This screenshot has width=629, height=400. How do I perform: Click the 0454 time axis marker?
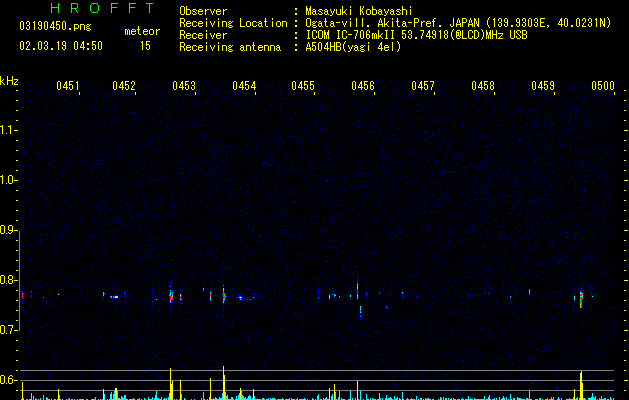pyautogui.click(x=244, y=85)
